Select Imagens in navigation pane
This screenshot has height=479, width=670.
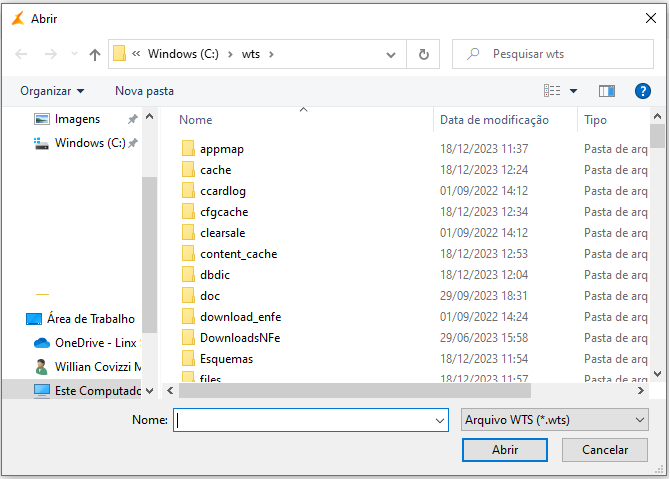point(77,119)
